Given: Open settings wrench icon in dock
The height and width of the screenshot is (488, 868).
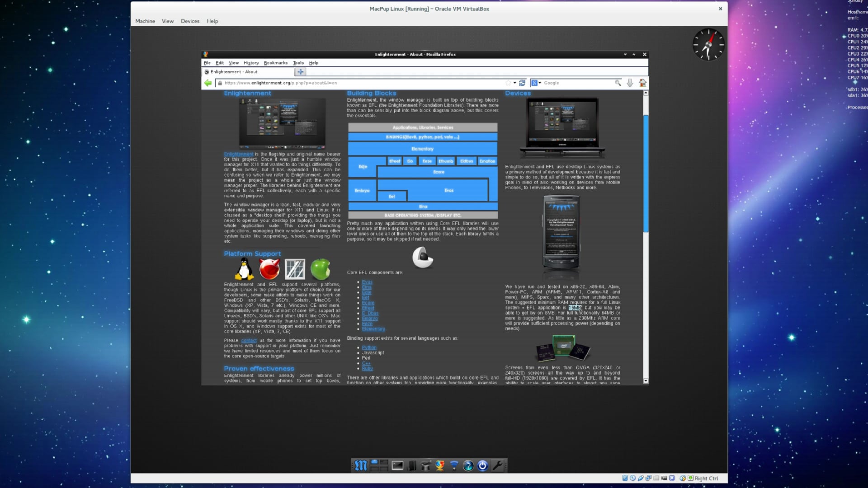Looking at the screenshot, I should pyautogui.click(x=497, y=465).
